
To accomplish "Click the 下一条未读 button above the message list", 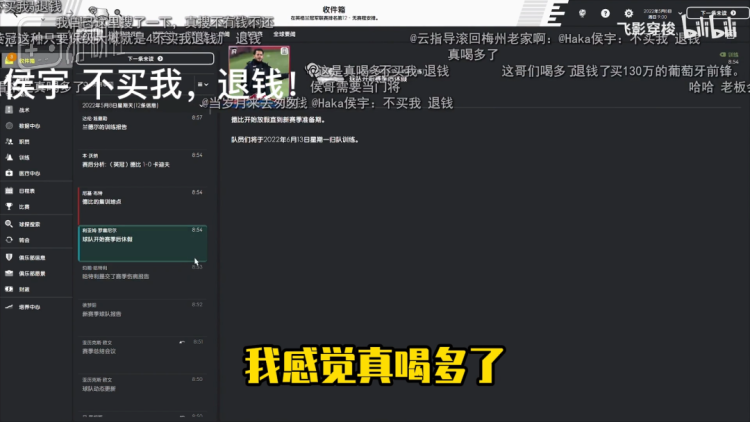I will 145,59.
